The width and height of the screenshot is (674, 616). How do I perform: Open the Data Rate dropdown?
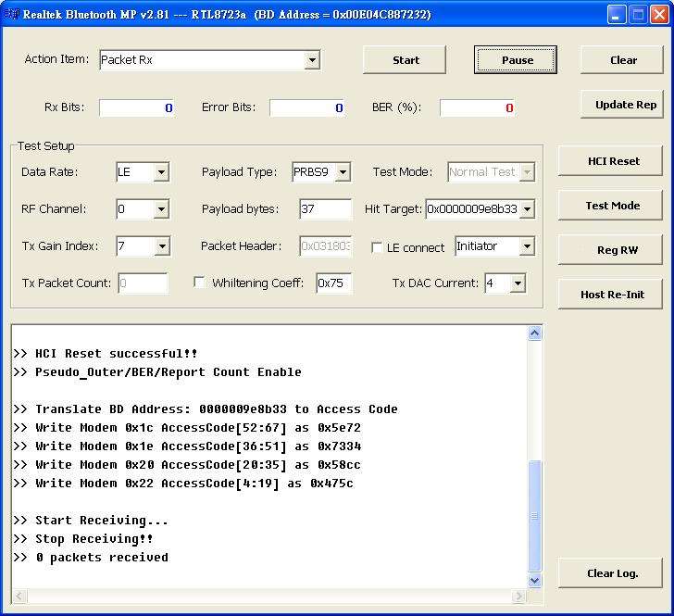[x=161, y=172]
